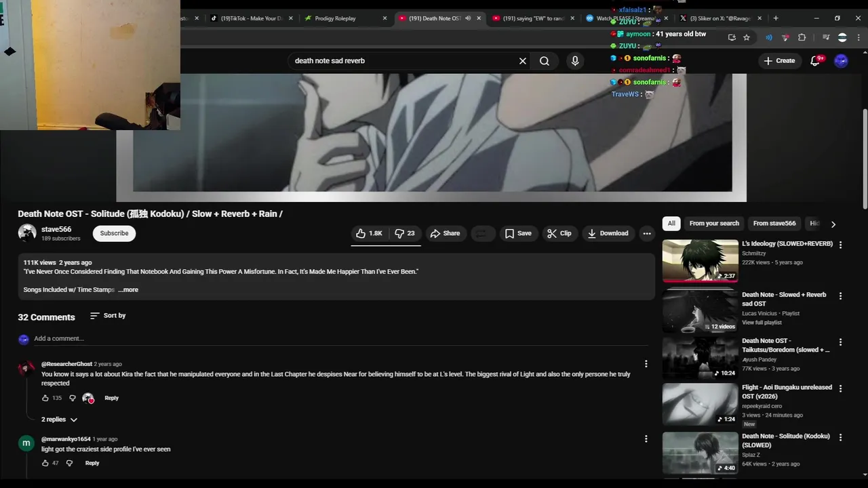Screen dimensions: 868x488
Task: Open the stave566 channel avatar
Action: click(x=27, y=233)
